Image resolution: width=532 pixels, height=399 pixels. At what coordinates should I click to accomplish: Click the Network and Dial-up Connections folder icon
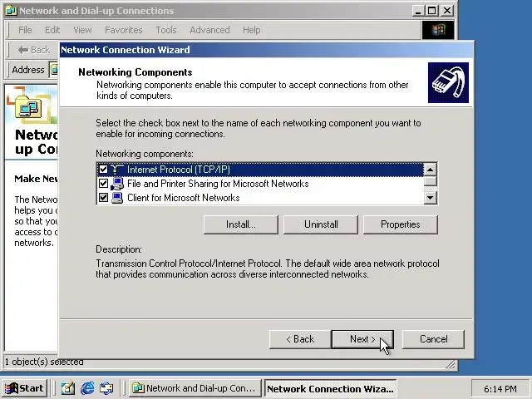[29, 108]
